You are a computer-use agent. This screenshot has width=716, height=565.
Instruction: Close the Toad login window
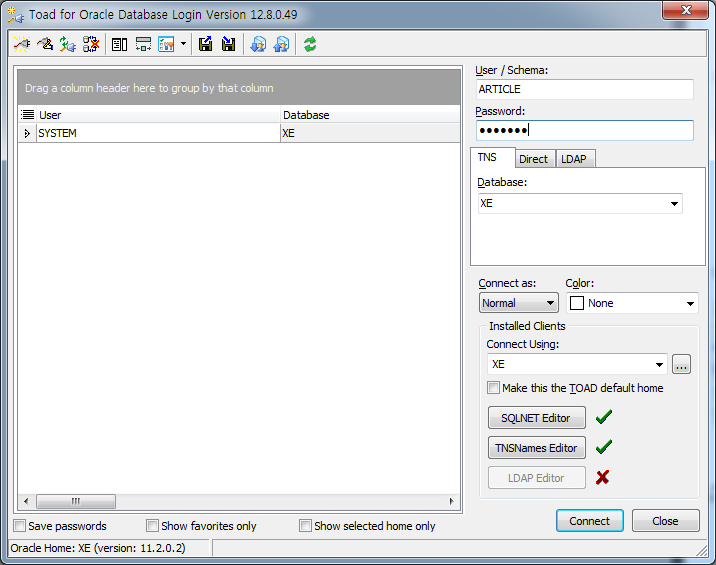pyautogui.click(x=685, y=10)
